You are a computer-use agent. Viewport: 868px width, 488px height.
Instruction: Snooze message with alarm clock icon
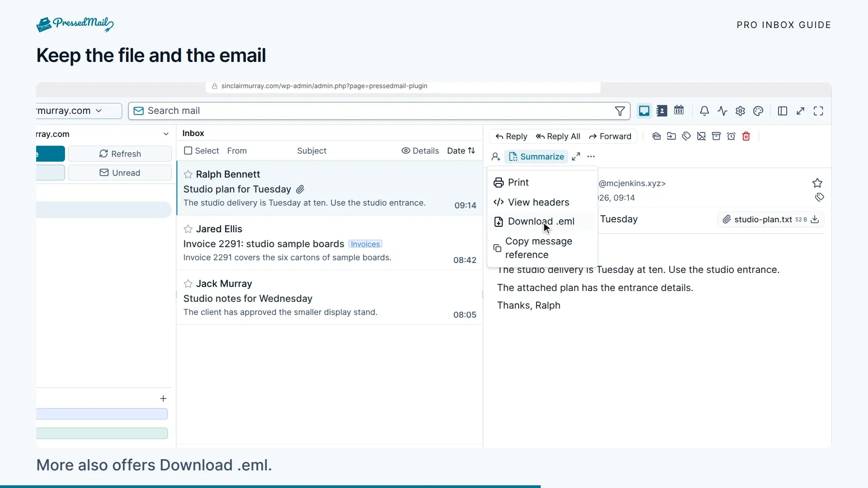pos(731,136)
